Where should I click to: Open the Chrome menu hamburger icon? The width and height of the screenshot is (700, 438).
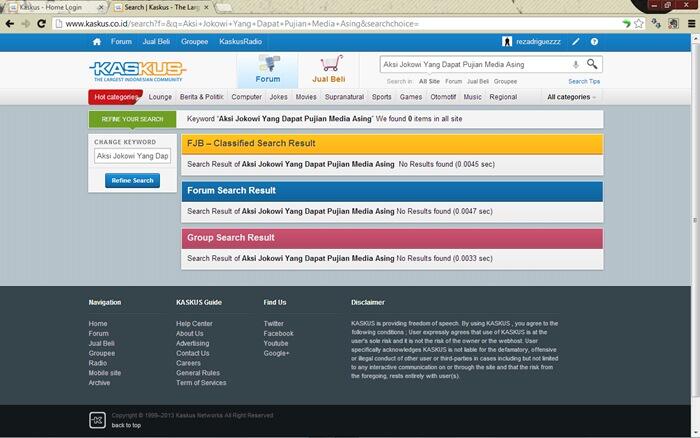tap(691, 24)
